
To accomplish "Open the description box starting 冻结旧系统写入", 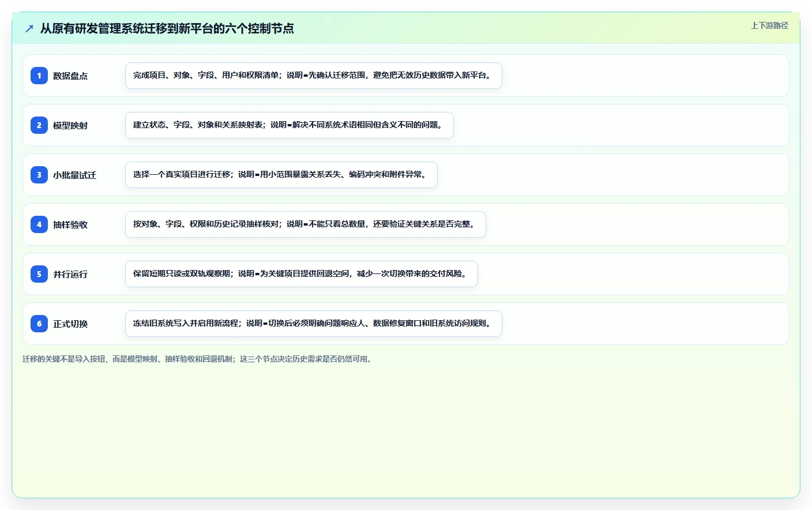I will [x=314, y=324].
